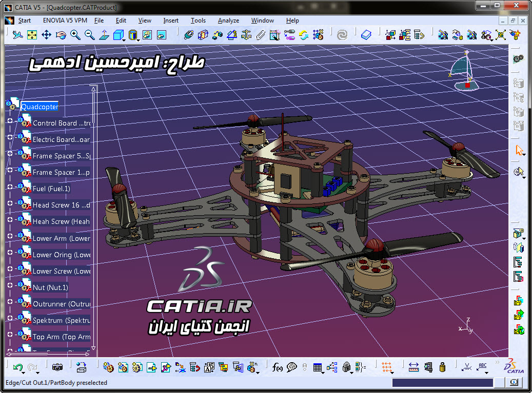
Task: Click the Select arrow cursor icon
Action: point(519,150)
